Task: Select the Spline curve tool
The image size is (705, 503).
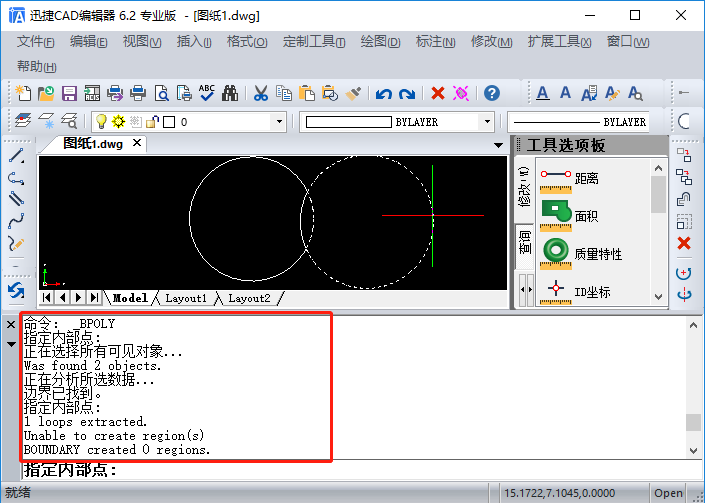Action: pyautogui.click(x=16, y=221)
